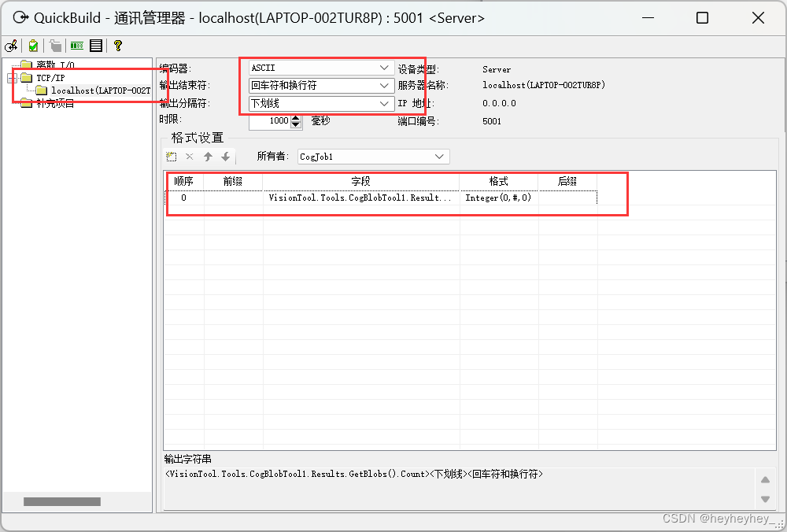Open help with the yellow question mark icon

coord(118,46)
